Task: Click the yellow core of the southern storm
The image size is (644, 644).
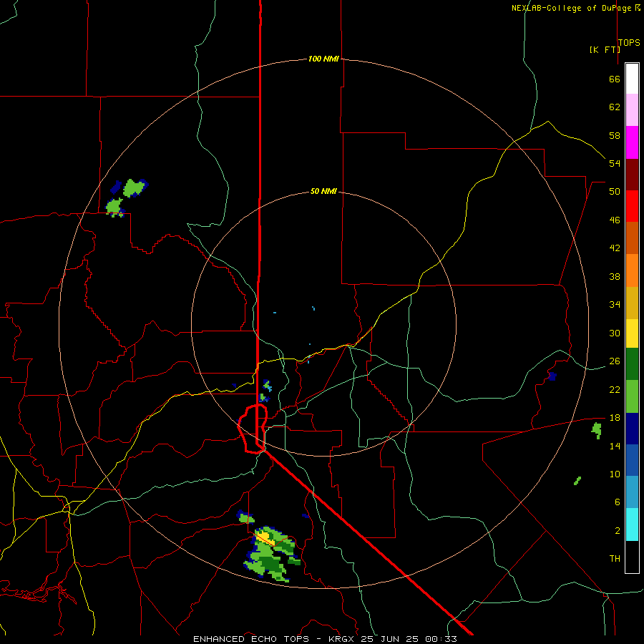Action: (x=265, y=538)
